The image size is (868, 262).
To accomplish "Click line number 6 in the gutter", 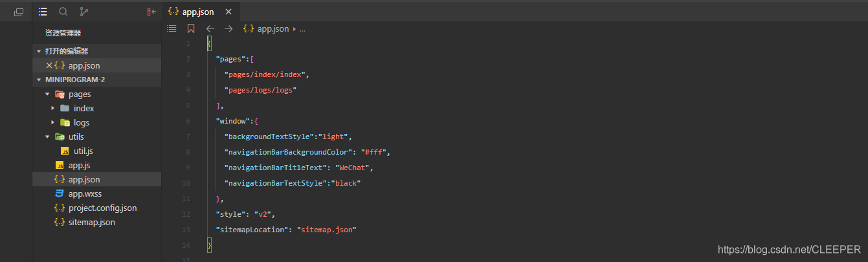I will coord(188,121).
